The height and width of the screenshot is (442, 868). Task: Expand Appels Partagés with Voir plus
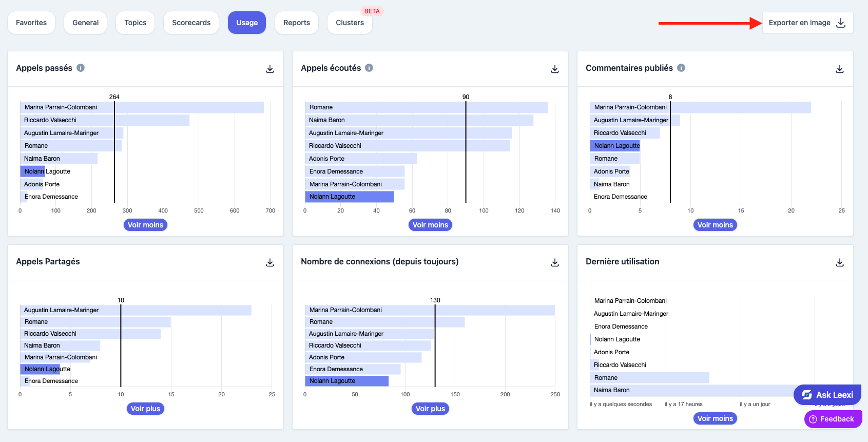tap(145, 409)
